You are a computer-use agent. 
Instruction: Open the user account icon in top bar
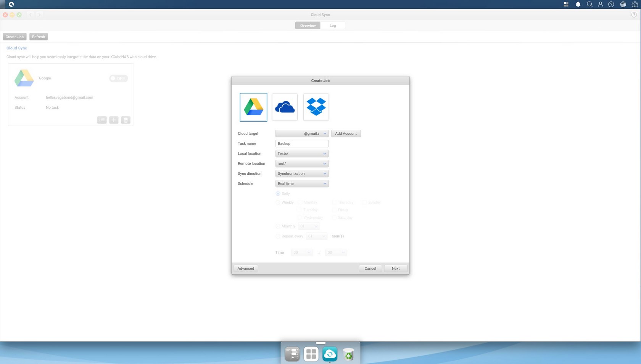[x=601, y=4]
